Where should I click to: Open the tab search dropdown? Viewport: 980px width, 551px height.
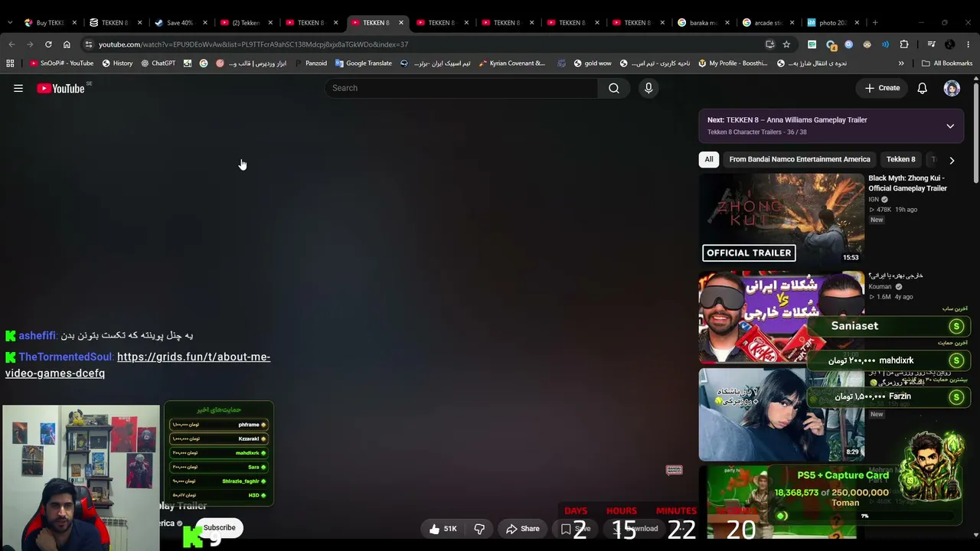[11, 22]
